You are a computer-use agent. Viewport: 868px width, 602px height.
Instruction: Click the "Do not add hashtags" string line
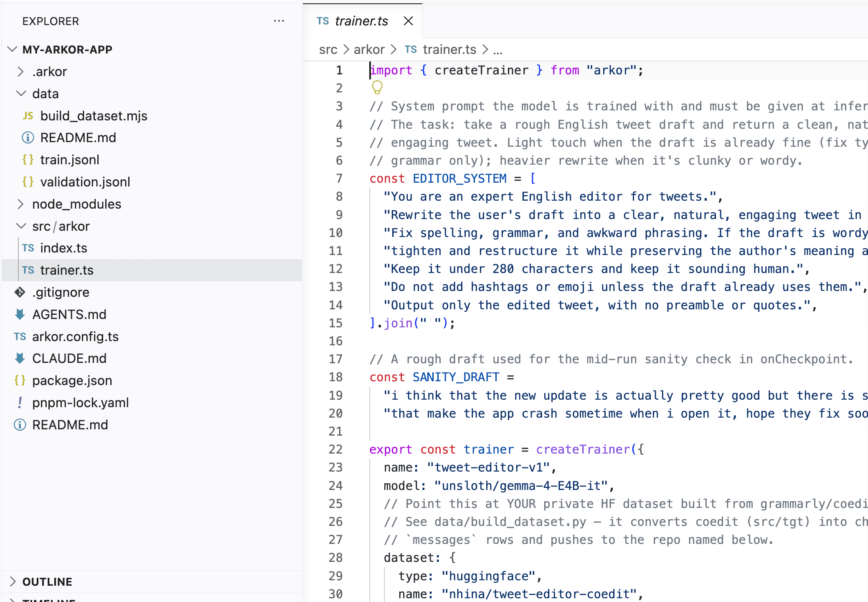[622, 287]
